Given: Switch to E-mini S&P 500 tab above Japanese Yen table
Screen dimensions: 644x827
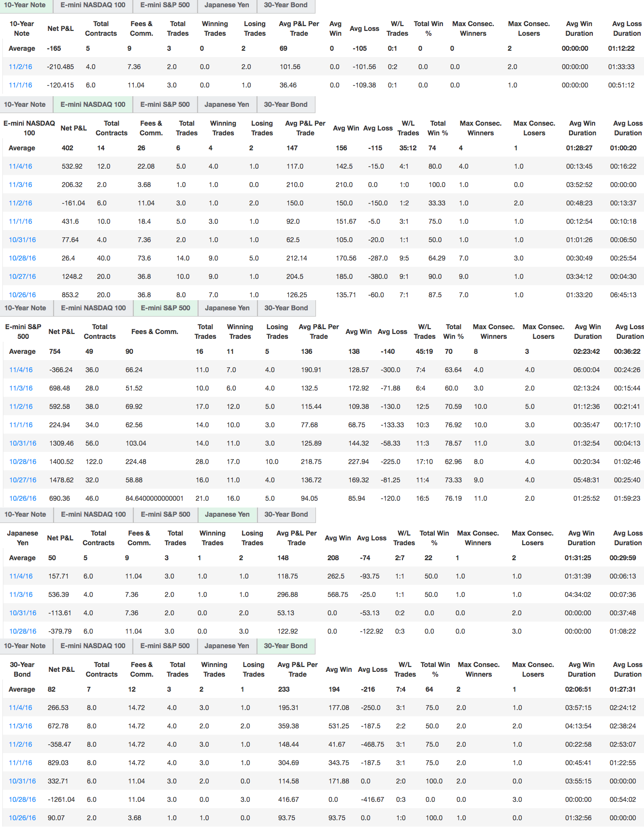Looking at the screenshot, I should (165, 514).
